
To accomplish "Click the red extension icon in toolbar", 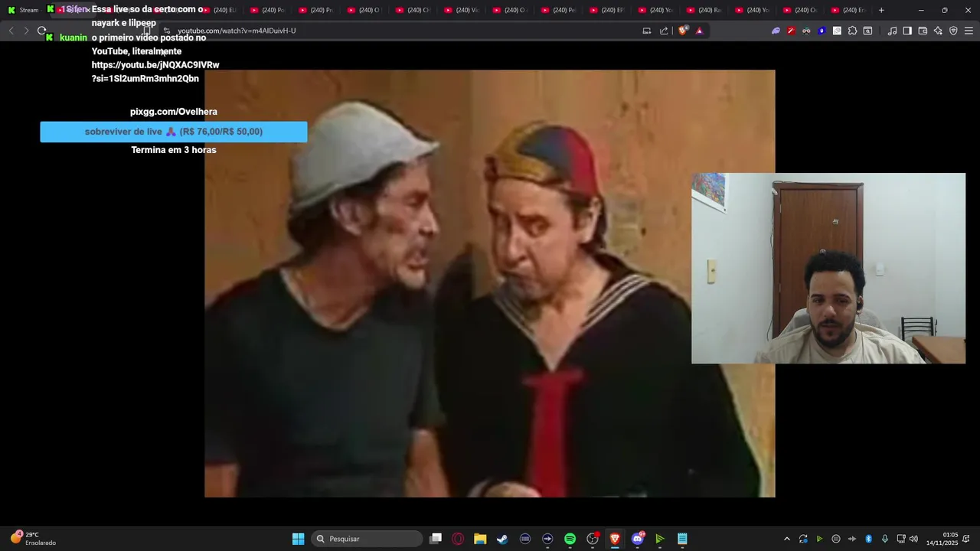I will point(791,31).
